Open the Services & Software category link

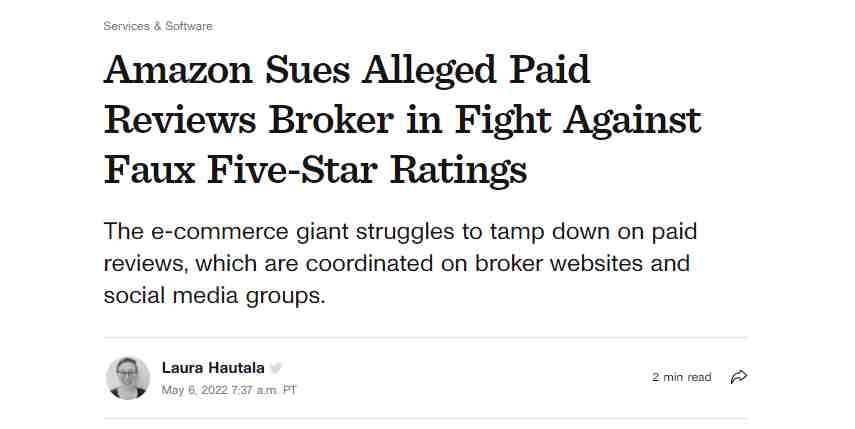pos(158,26)
